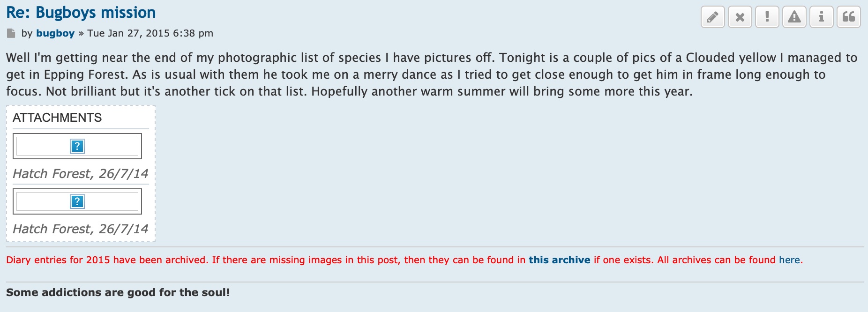Click the small document icon before author
The image size is (868, 312).
click(x=11, y=33)
